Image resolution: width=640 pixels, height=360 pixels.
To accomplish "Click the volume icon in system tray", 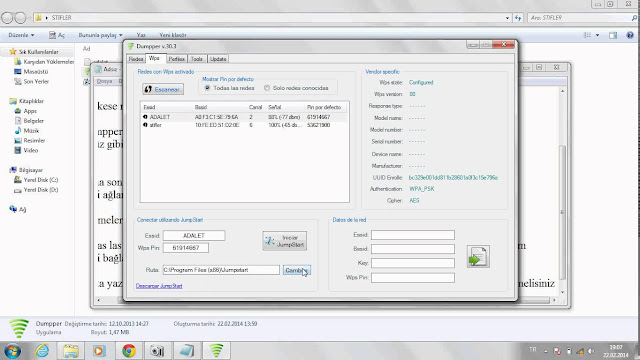I will (x=591, y=351).
